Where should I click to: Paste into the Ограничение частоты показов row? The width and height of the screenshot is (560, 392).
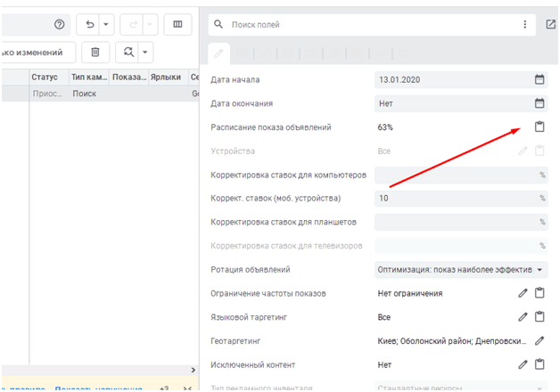coord(539,292)
